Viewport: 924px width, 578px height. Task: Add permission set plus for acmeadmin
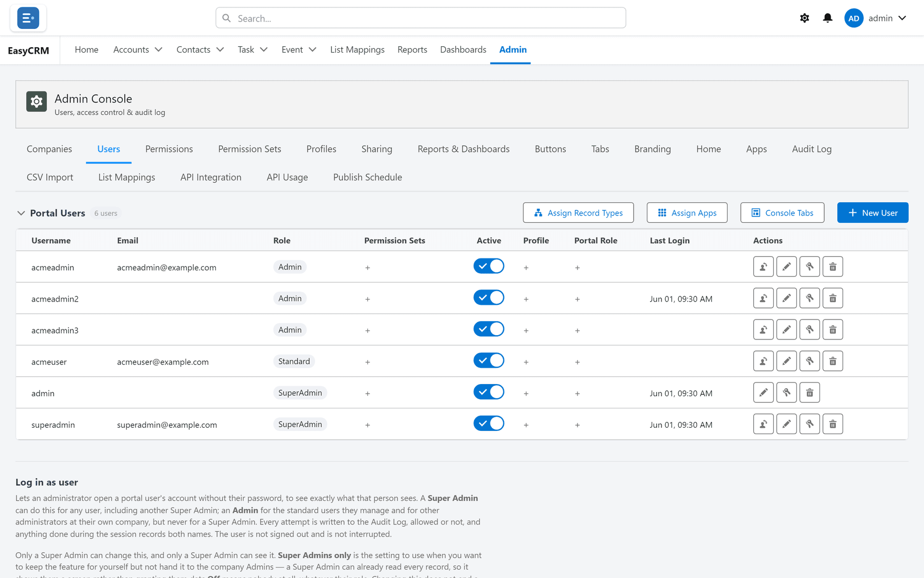point(367,267)
